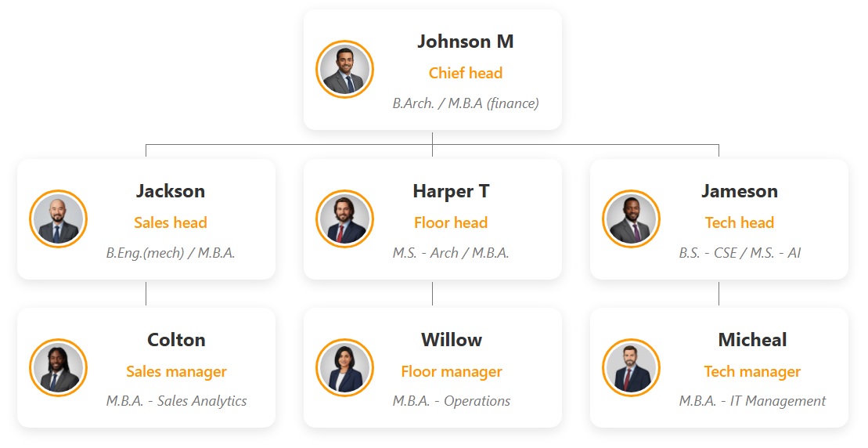Click the B.Arch. / M.B.A (finance) qualification text
Image resolution: width=868 pixels, height=448 pixels.
(x=465, y=103)
